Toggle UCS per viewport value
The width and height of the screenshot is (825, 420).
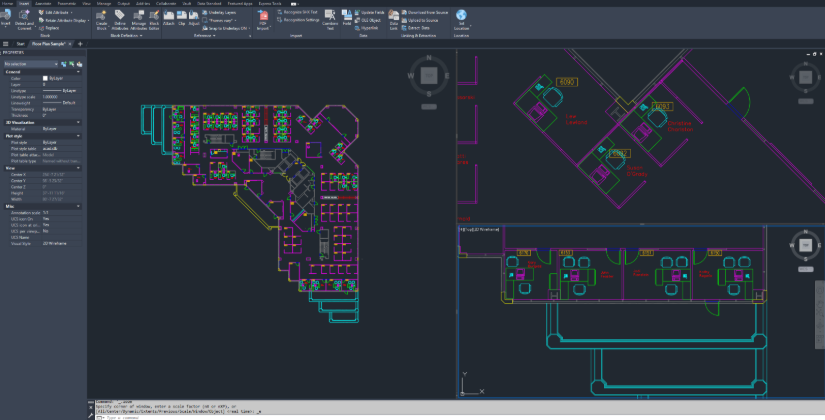tap(61, 231)
